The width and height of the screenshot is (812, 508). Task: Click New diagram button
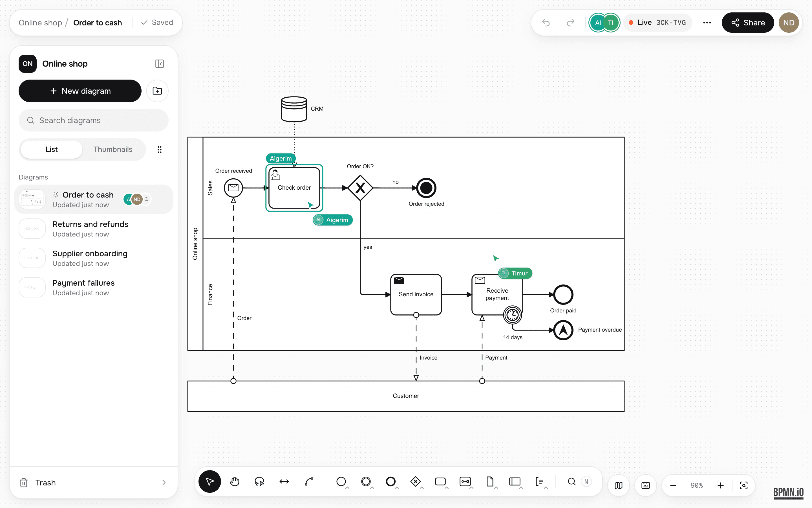click(x=80, y=91)
